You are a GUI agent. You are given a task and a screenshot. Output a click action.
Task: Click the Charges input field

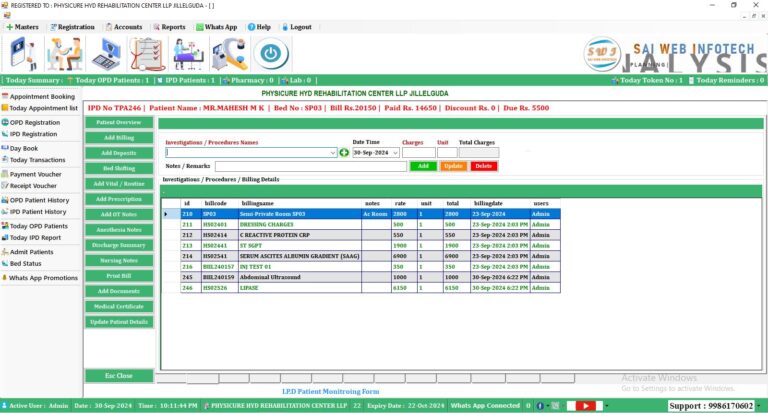pos(418,153)
